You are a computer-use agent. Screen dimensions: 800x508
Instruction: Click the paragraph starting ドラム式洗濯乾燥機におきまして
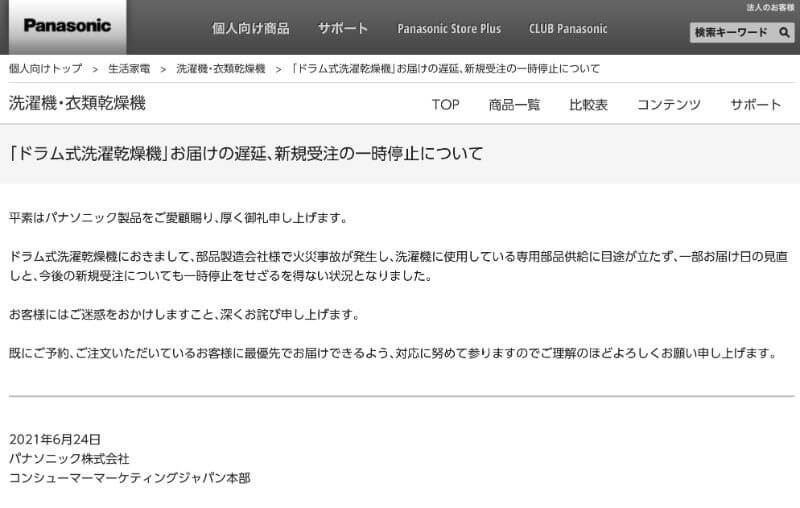tap(398, 266)
